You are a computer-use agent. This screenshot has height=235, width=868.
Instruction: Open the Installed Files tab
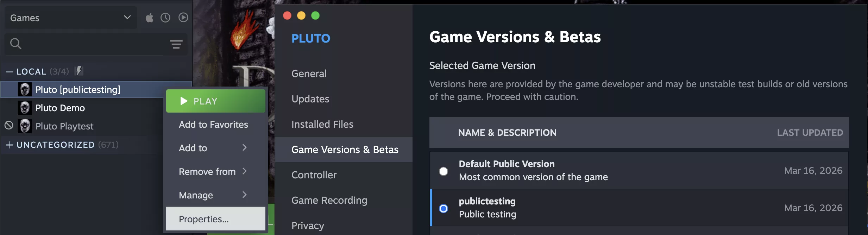click(322, 124)
